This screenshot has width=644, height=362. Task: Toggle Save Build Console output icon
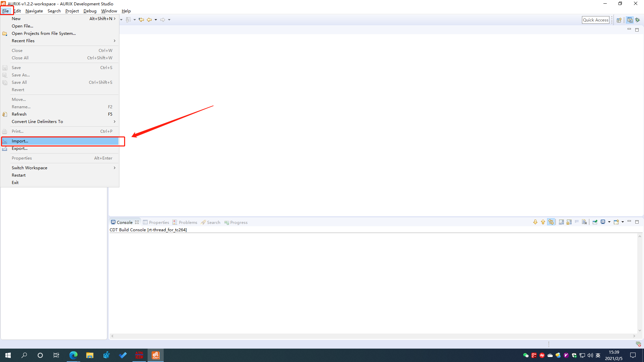(x=561, y=222)
